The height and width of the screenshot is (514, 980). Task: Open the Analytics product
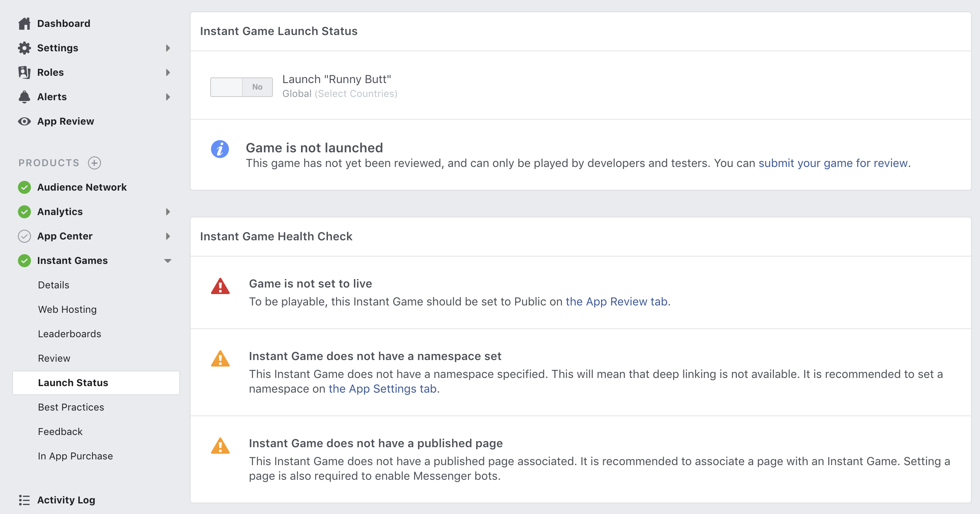pyautogui.click(x=60, y=212)
